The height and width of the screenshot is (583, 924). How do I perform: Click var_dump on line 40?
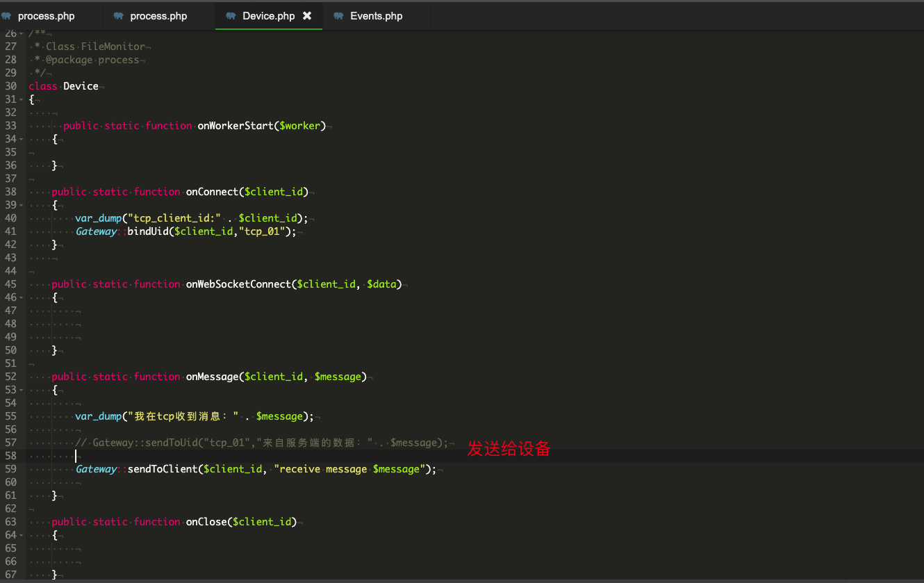(98, 218)
